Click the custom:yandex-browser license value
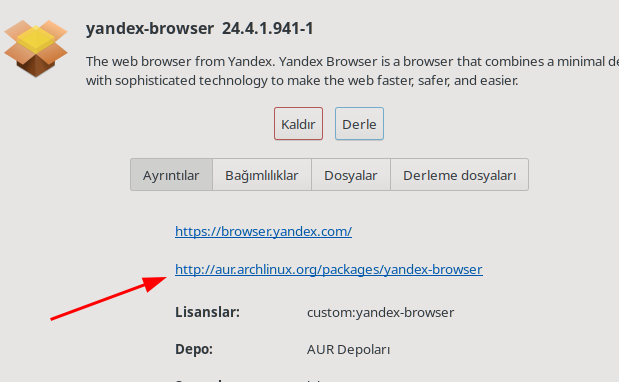This screenshot has height=382, width=619. (x=381, y=313)
